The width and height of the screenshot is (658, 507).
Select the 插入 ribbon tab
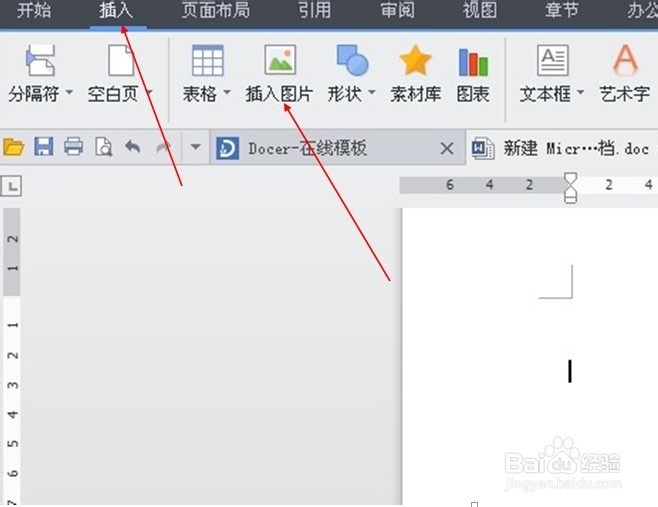click(x=116, y=10)
